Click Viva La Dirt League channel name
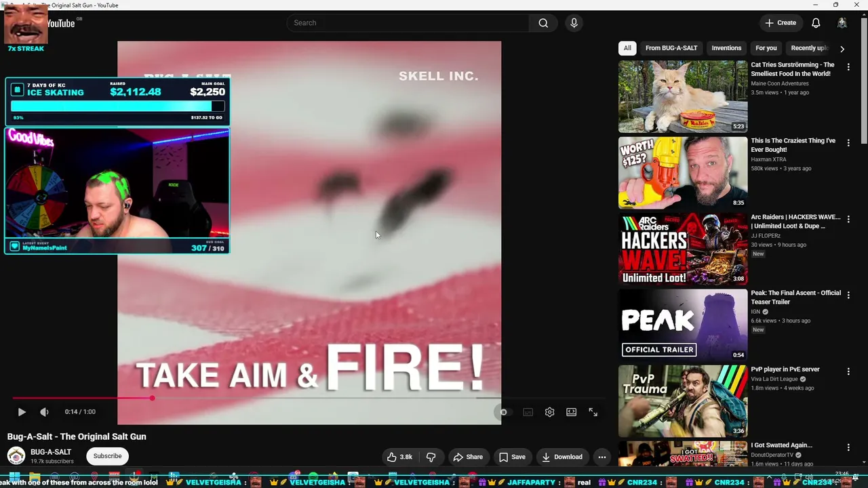The width and height of the screenshot is (868, 488). [774, 380]
